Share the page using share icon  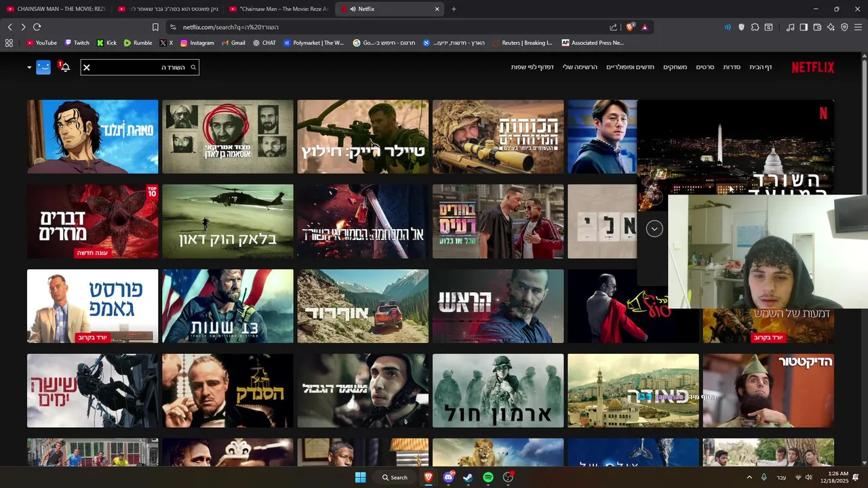(x=614, y=27)
